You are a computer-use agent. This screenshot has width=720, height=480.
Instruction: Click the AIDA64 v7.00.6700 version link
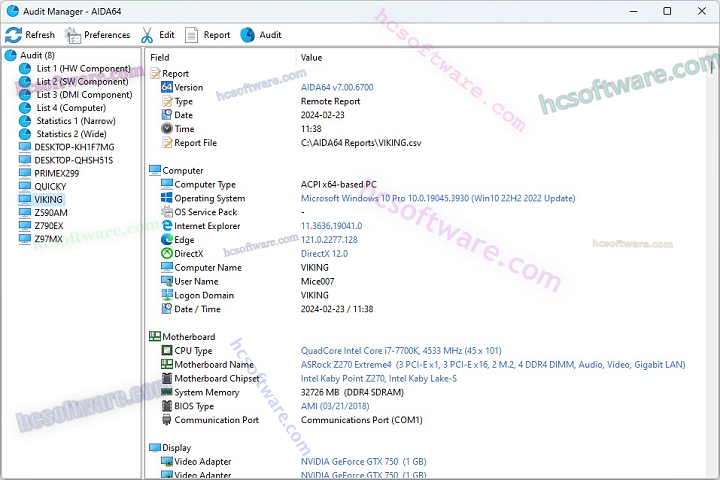click(x=337, y=87)
